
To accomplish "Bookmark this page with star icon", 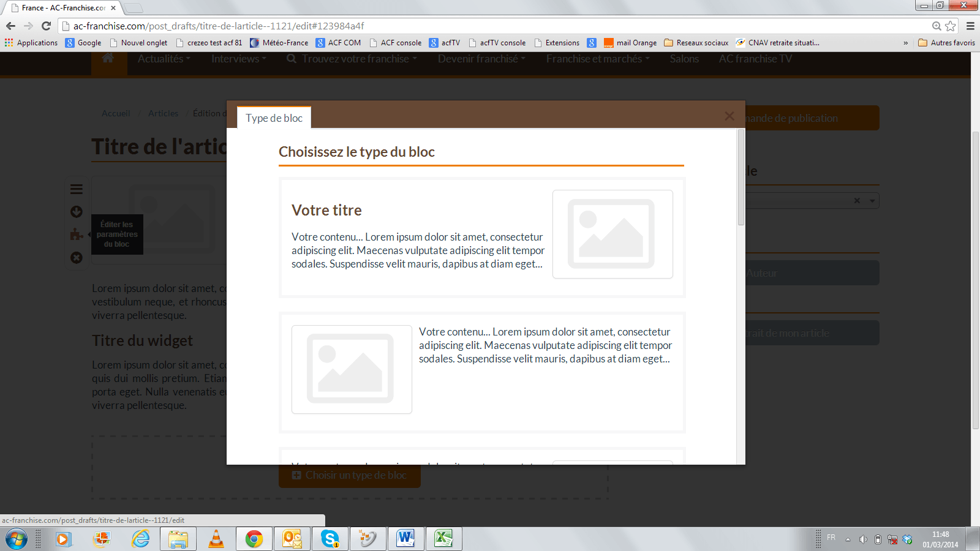I will (x=950, y=26).
